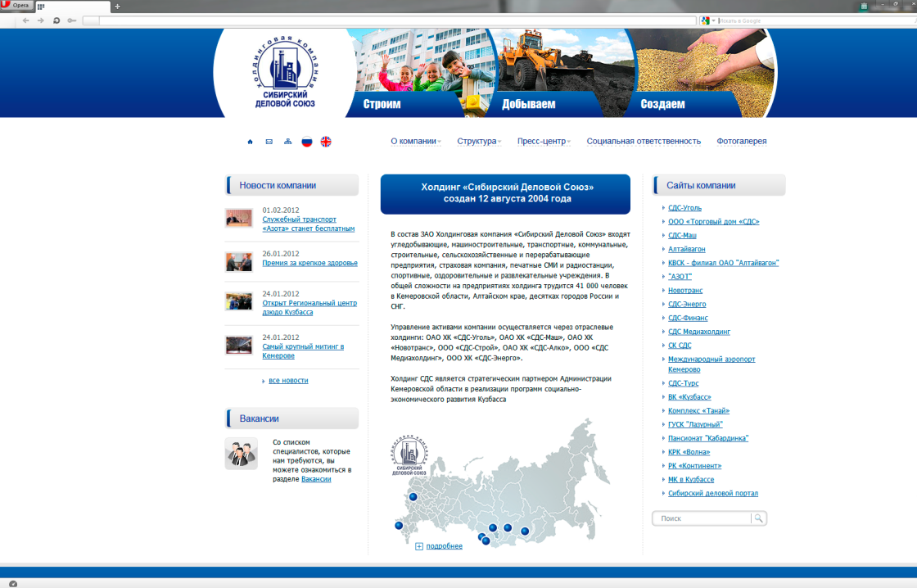This screenshot has width=917, height=588.
Task: Click the browser forward arrow
Action: pyautogui.click(x=40, y=20)
